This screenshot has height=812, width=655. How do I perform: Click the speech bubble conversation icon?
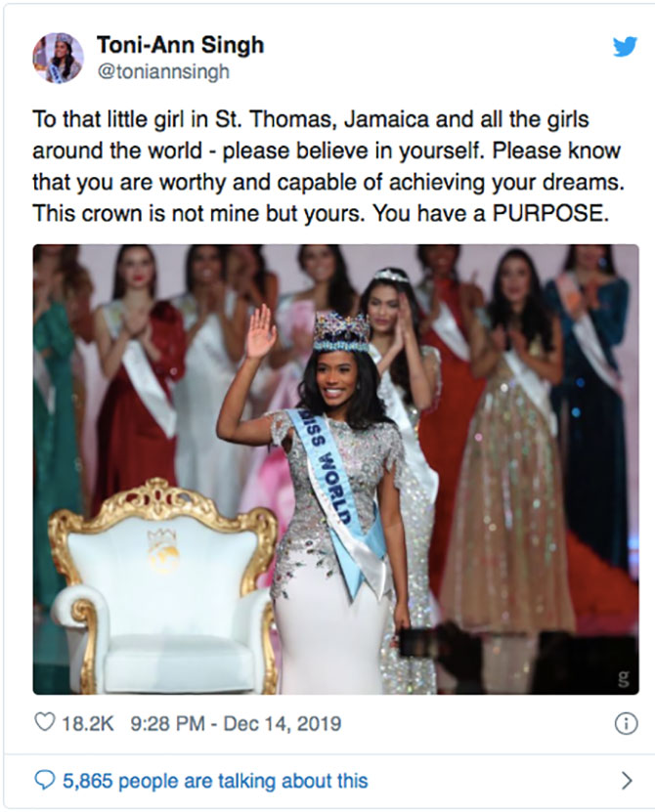tap(44, 780)
